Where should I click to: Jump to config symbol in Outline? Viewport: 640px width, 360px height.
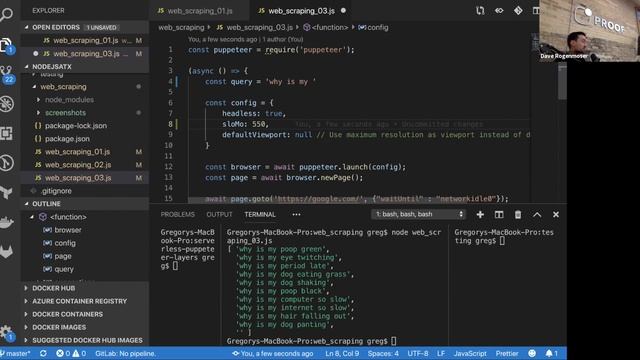[65, 243]
